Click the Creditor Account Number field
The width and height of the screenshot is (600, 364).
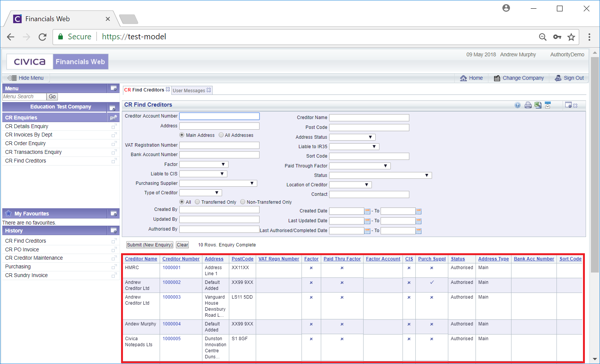pyautogui.click(x=219, y=116)
